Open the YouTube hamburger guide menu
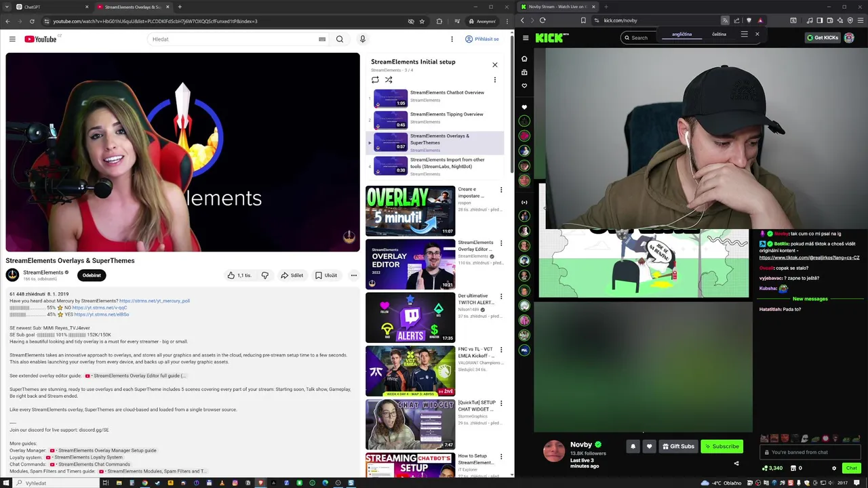Image resolution: width=868 pixels, height=488 pixels. pyautogui.click(x=12, y=39)
